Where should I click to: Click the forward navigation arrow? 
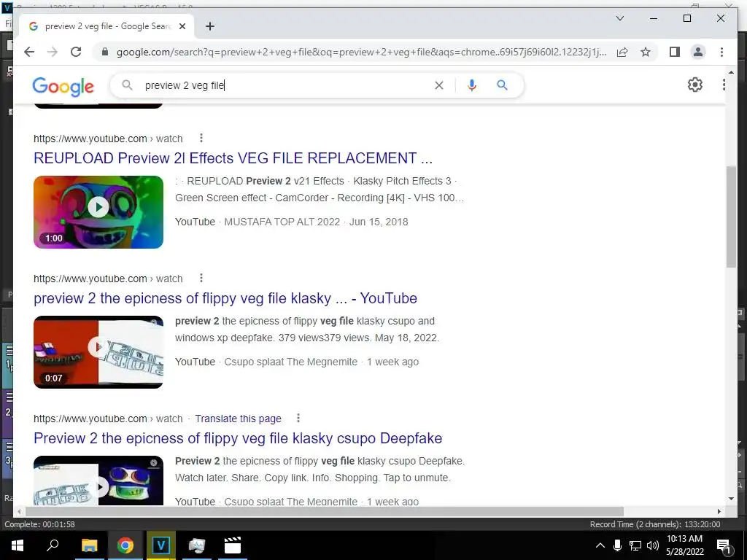[x=53, y=52]
